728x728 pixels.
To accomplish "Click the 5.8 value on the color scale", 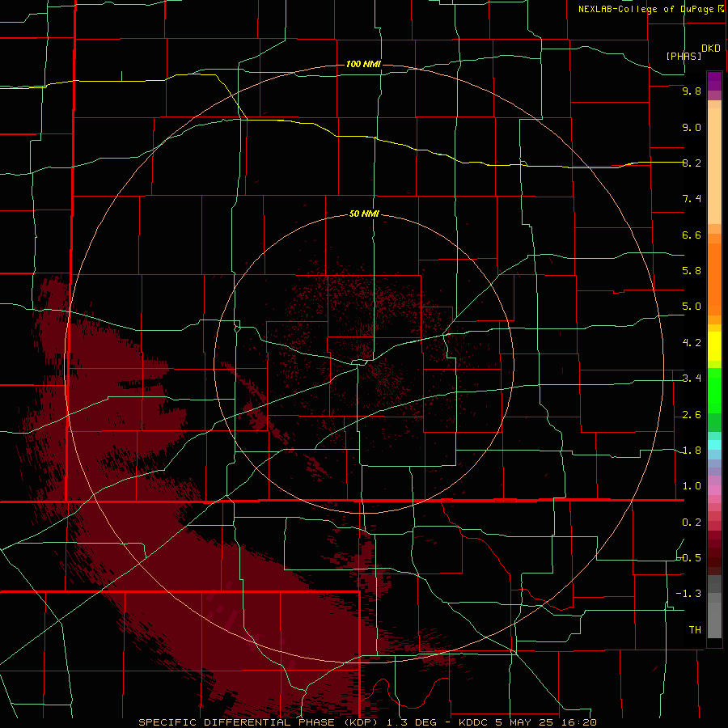I will (692, 271).
